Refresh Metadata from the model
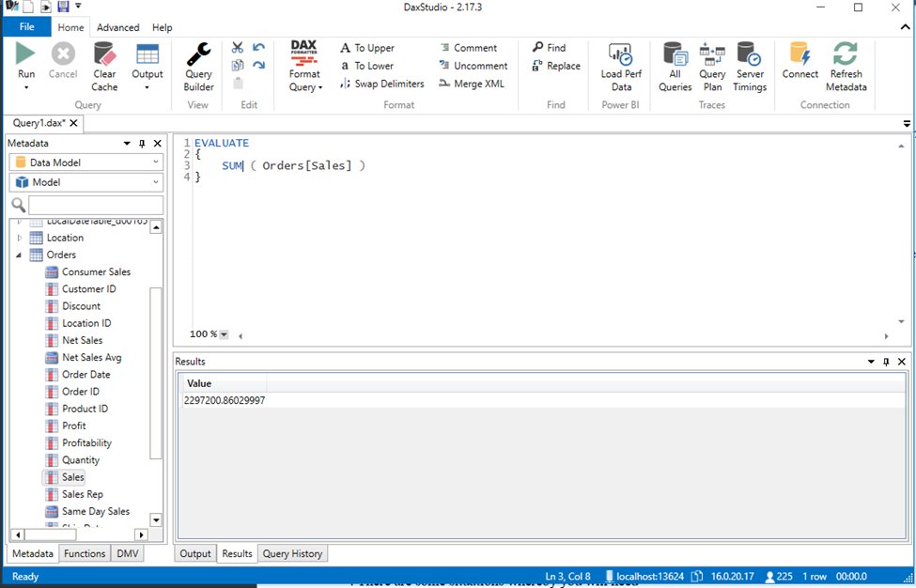 pos(846,67)
